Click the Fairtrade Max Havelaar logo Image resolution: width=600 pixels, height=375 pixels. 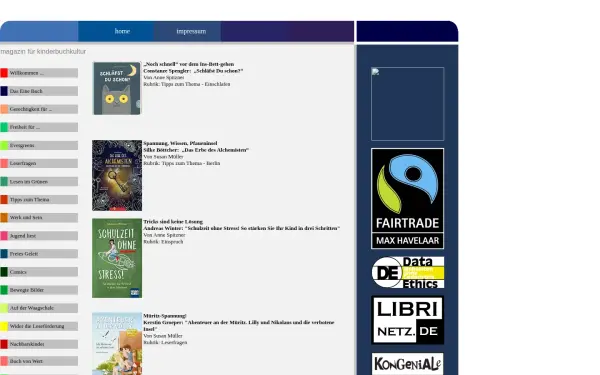point(408,199)
